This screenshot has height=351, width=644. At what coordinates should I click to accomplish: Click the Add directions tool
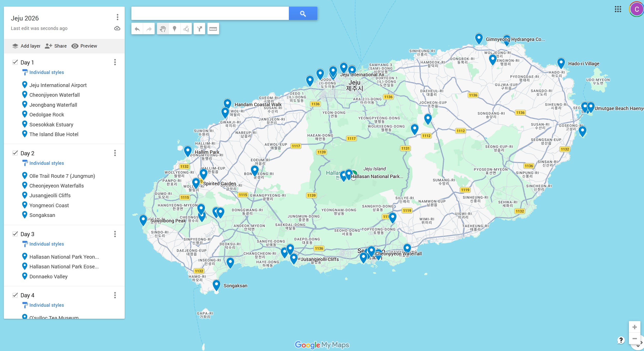199,29
